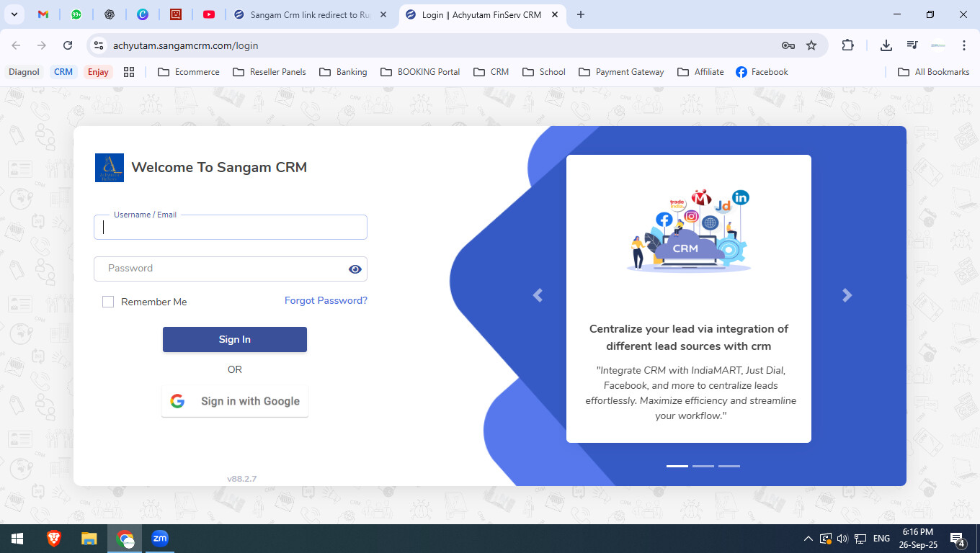Show next carousel slide arrow
Screen dimensions: 980x553
coord(847,295)
